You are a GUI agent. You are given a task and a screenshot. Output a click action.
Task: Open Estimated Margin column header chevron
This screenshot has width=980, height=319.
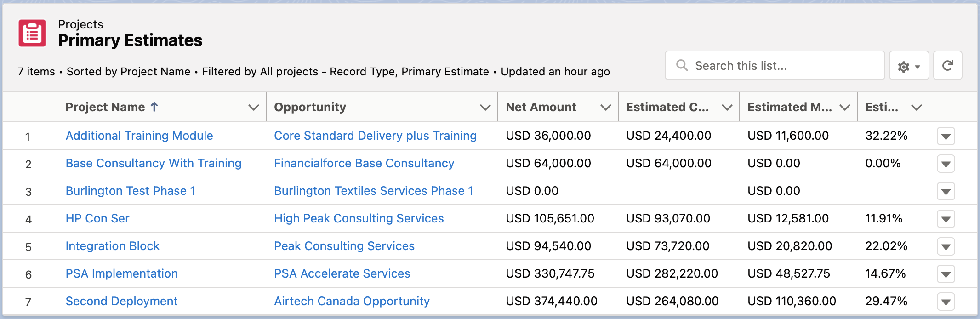[844, 108]
